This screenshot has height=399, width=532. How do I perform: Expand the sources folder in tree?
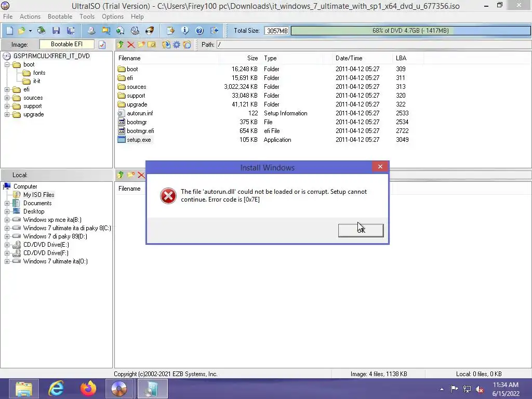(7, 98)
